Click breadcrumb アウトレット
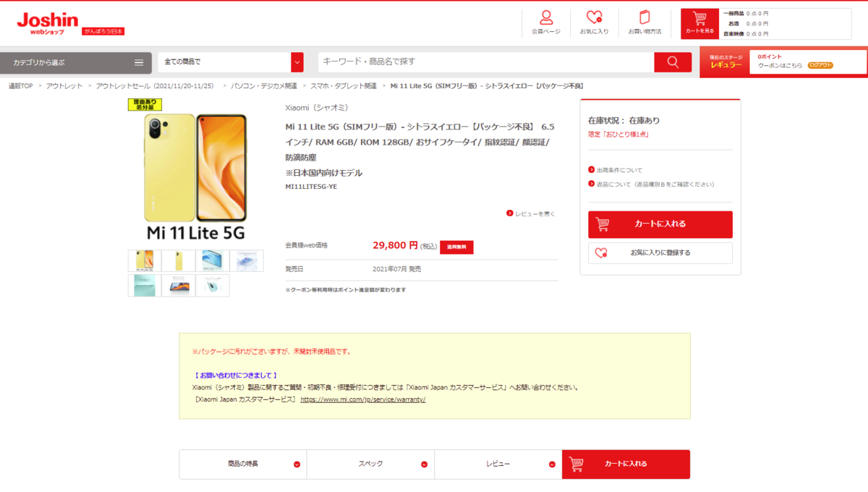The image size is (868, 492). tap(64, 86)
